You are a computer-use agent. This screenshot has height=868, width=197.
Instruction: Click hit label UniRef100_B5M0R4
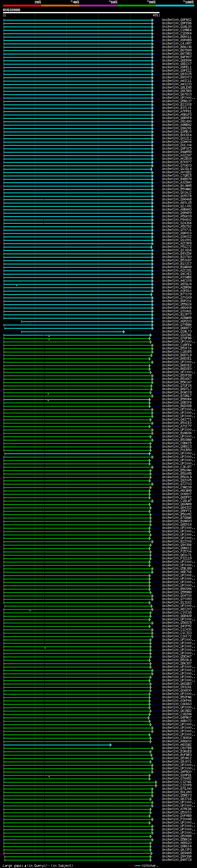point(177,399)
